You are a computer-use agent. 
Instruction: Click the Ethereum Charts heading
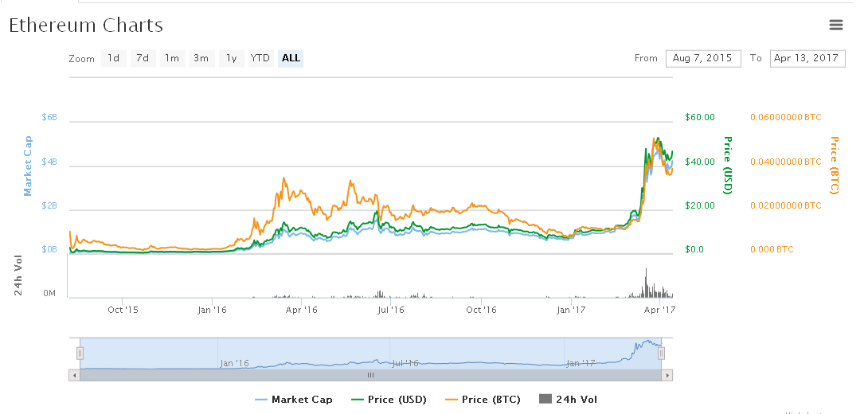(86, 25)
